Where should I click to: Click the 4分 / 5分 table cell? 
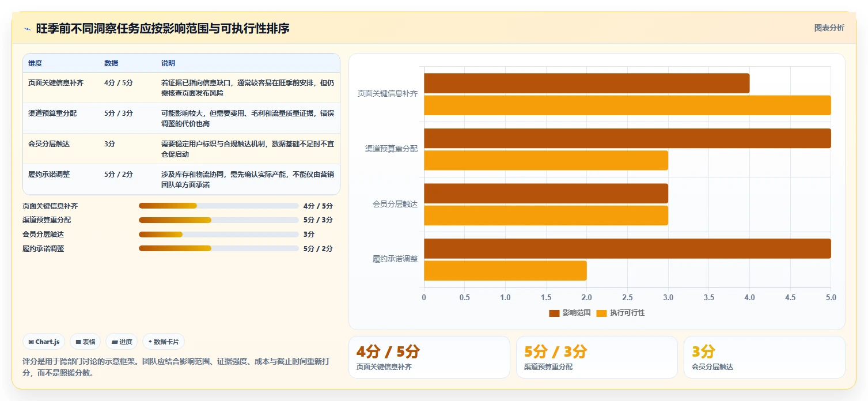(x=119, y=83)
